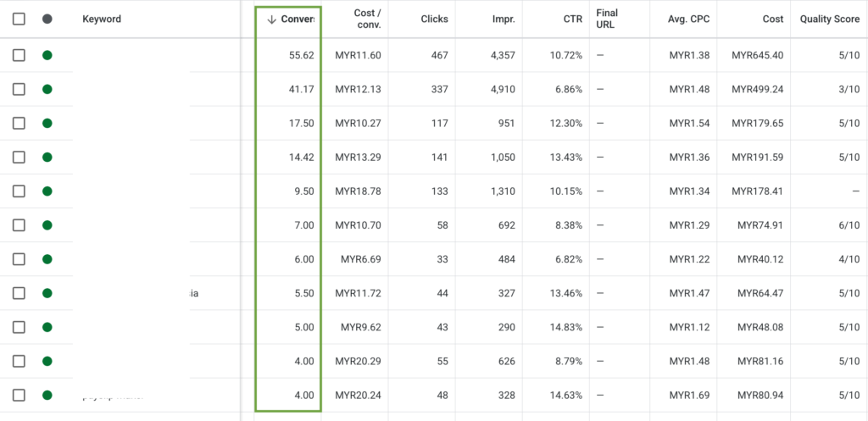Sort the table by the Keyword column header
The image size is (868, 421).
[x=102, y=19]
